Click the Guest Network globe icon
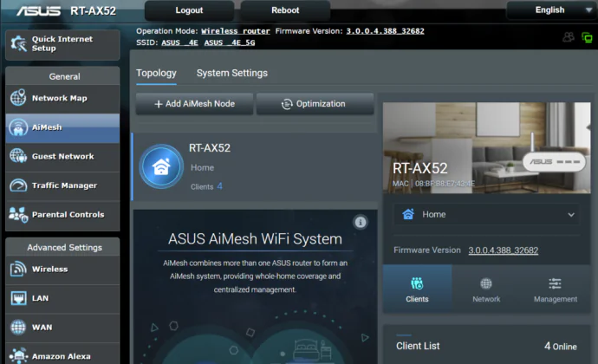The width and height of the screenshot is (598, 364). (x=18, y=156)
